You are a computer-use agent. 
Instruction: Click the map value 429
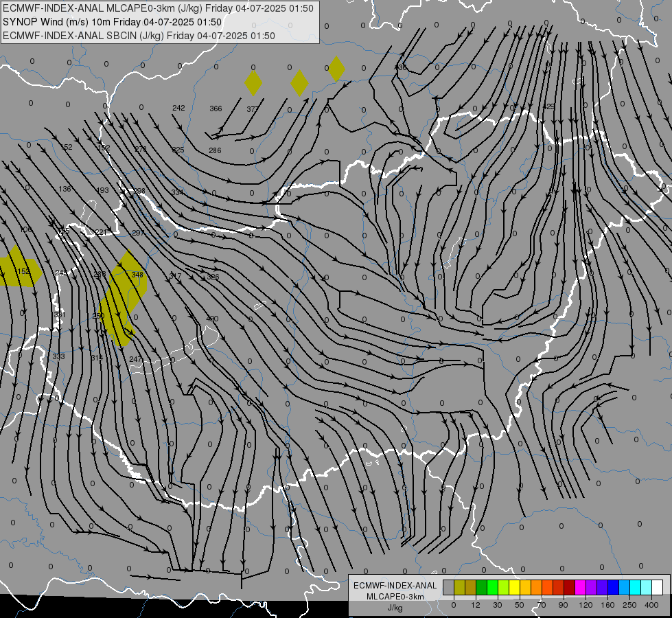tap(548, 106)
